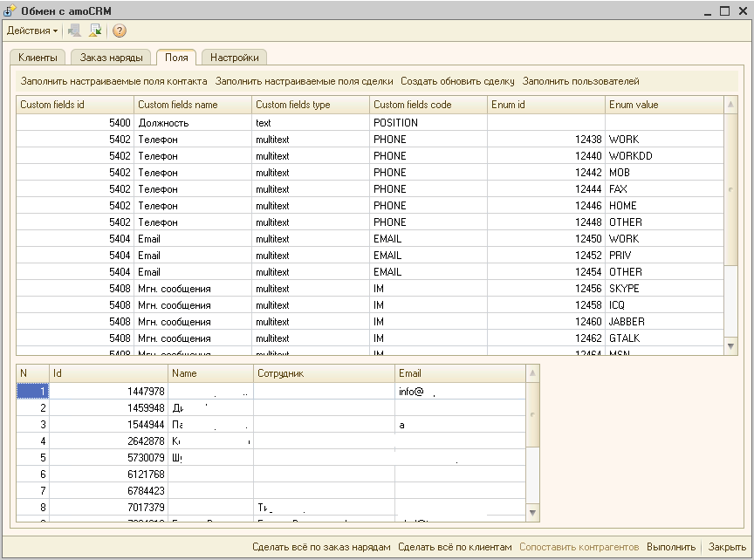
Task: Select user row with Id 1459948
Action: tap(271, 408)
